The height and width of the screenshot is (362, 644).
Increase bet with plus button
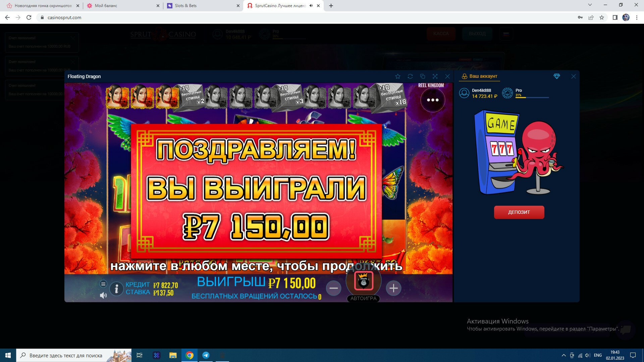click(x=393, y=288)
